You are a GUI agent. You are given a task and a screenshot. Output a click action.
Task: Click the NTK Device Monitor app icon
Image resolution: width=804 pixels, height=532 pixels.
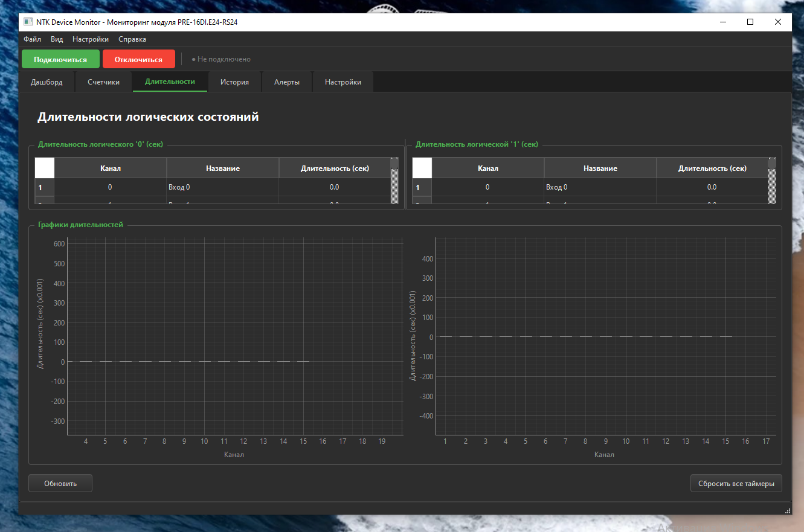(x=28, y=22)
